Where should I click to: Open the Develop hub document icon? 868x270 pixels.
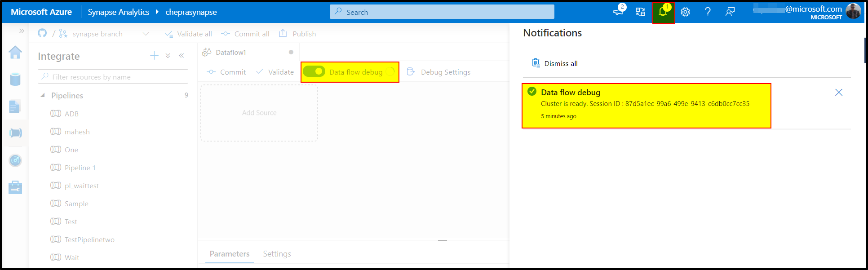15,106
